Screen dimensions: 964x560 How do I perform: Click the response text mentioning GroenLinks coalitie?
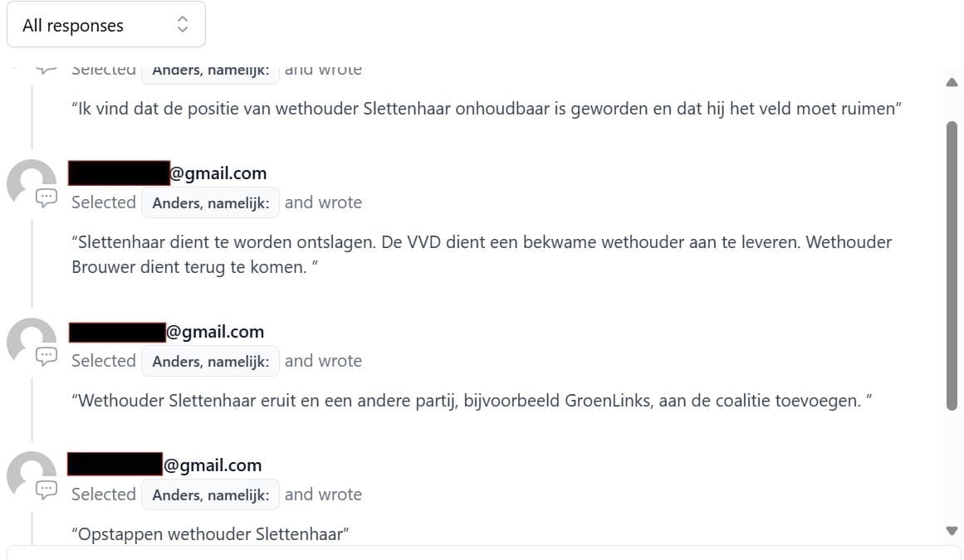[x=473, y=401]
